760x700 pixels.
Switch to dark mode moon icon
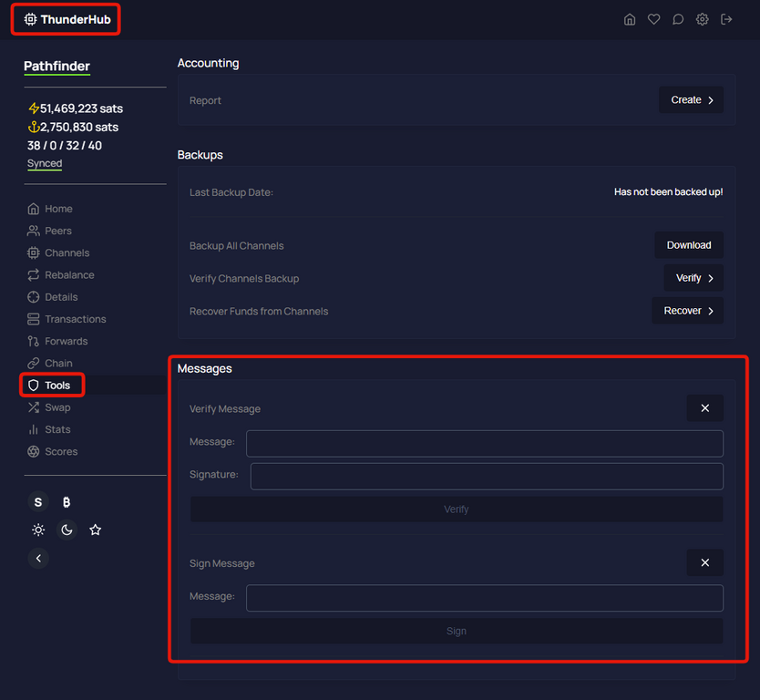[x=67, y=530]
